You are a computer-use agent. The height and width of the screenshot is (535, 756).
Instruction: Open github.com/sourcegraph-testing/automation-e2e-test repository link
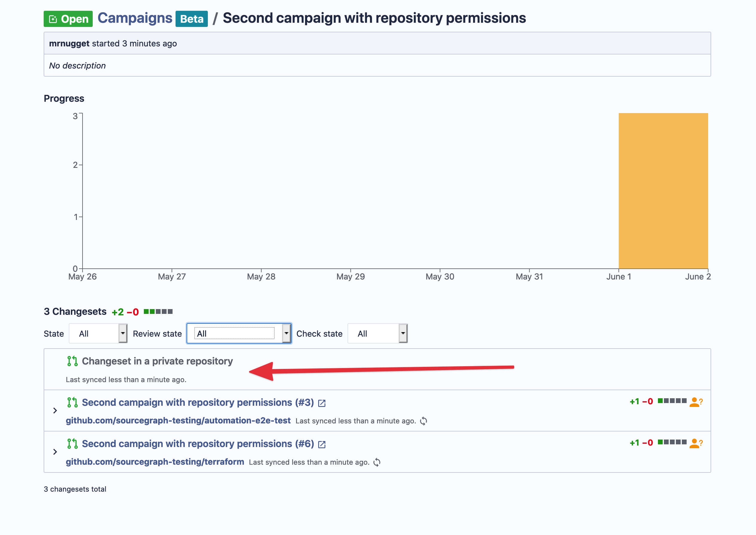click(x=178, y=421)
